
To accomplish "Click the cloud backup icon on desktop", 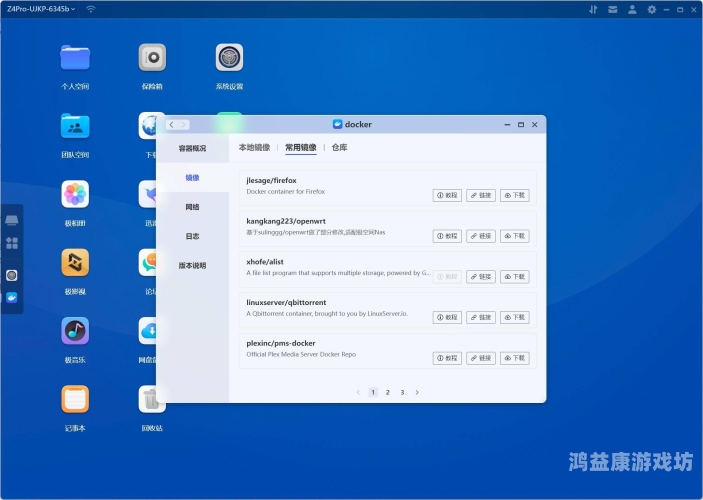I will [x=148, y=331].
